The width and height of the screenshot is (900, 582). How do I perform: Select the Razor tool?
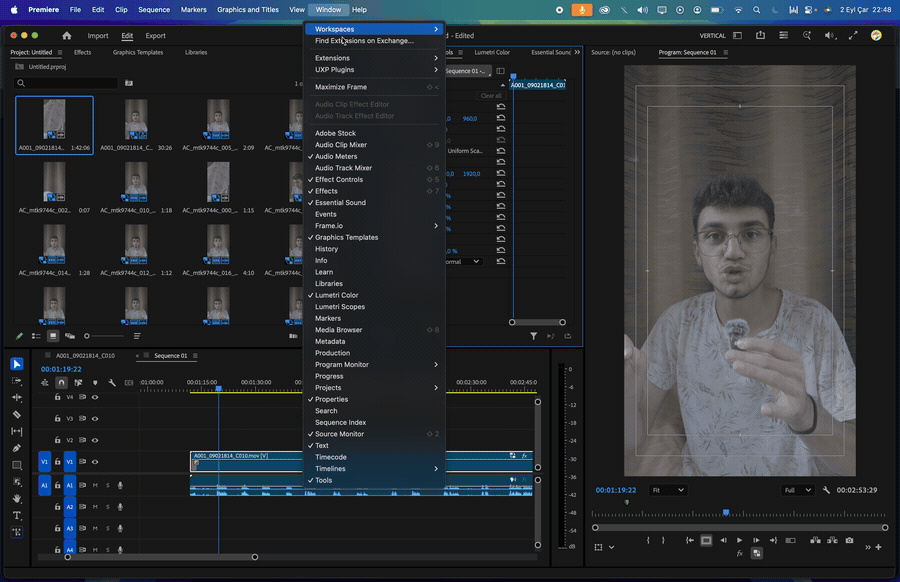[x=17, y=414]
